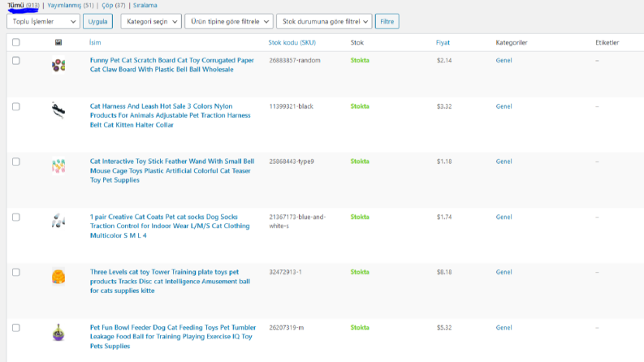
Task: Click SKU text 26207319-m
Action: tap(287, 328)
